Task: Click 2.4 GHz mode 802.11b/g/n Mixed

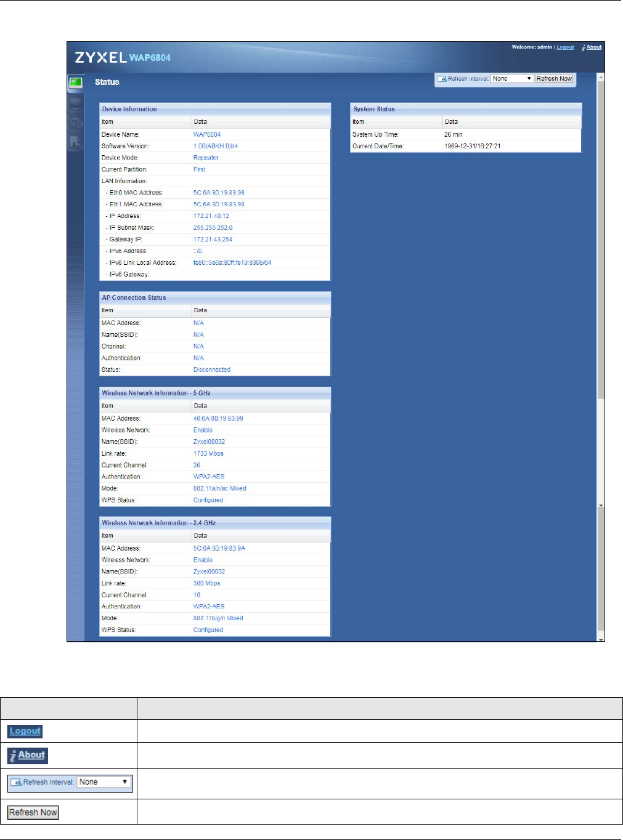Action: (x=218, y=619)
